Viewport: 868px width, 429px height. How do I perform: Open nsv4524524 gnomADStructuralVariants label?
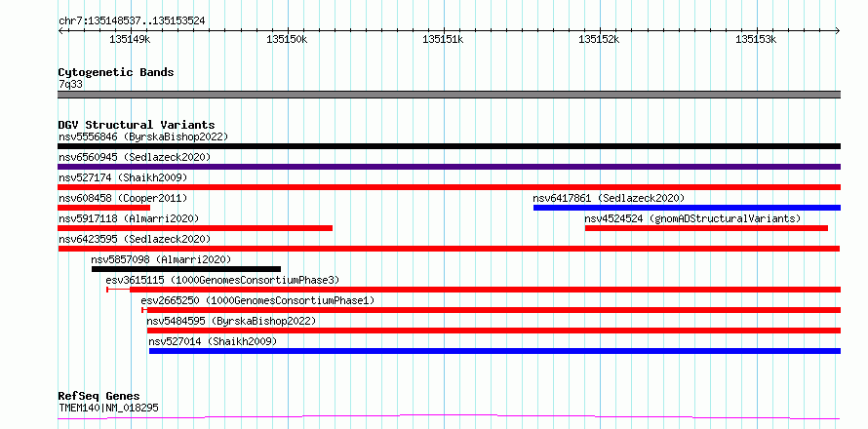tap(692, 218)
